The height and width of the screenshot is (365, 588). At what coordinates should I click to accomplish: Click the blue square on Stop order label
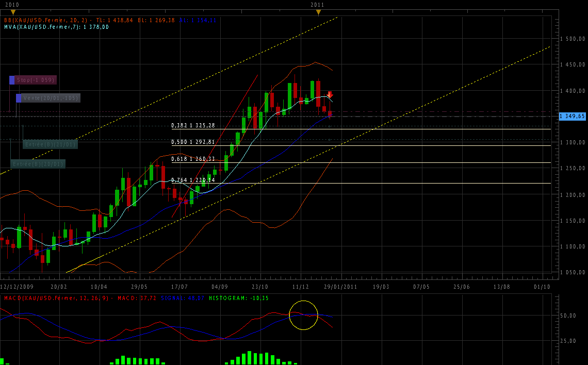(x=12, y=80)
